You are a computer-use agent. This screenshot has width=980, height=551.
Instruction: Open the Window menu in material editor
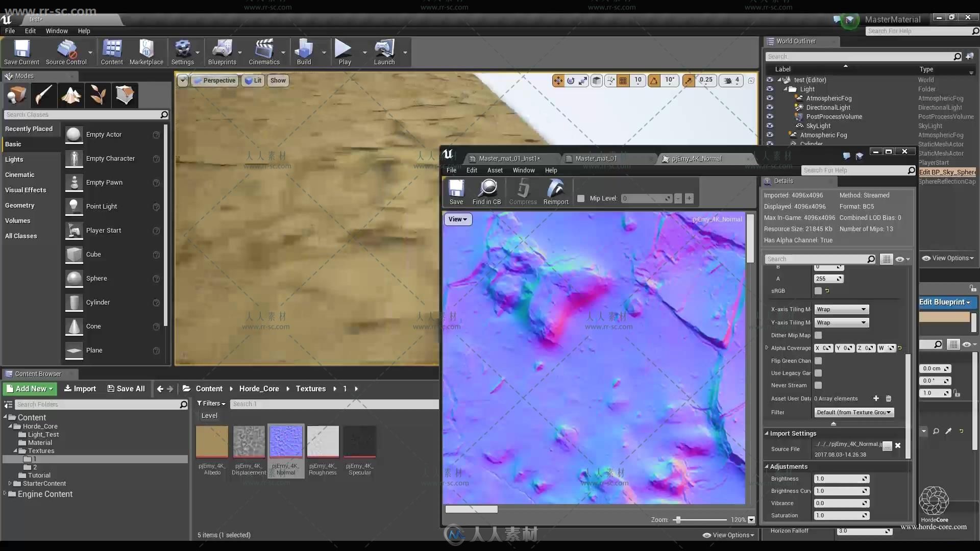524,169
